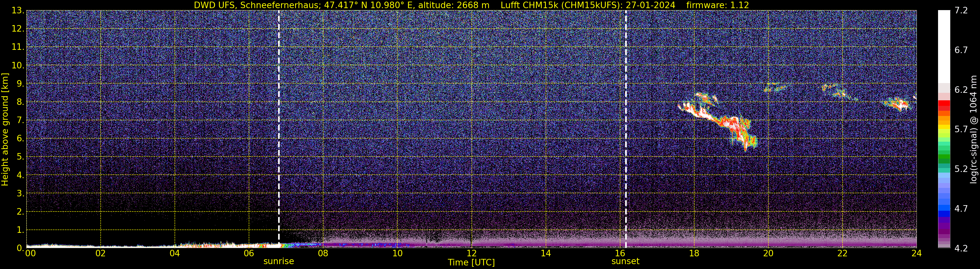Viewport: 980px width, 269px height.
Task: Click the 'Height above ground [km]' y-axis label
Action: 5,130
